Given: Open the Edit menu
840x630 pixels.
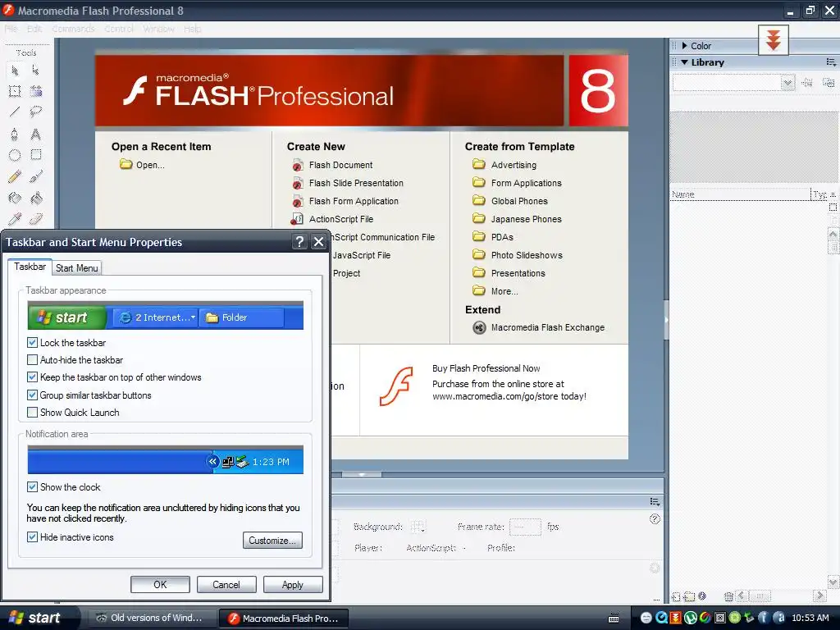Looking at the screenshot, I should coord(34,29).
